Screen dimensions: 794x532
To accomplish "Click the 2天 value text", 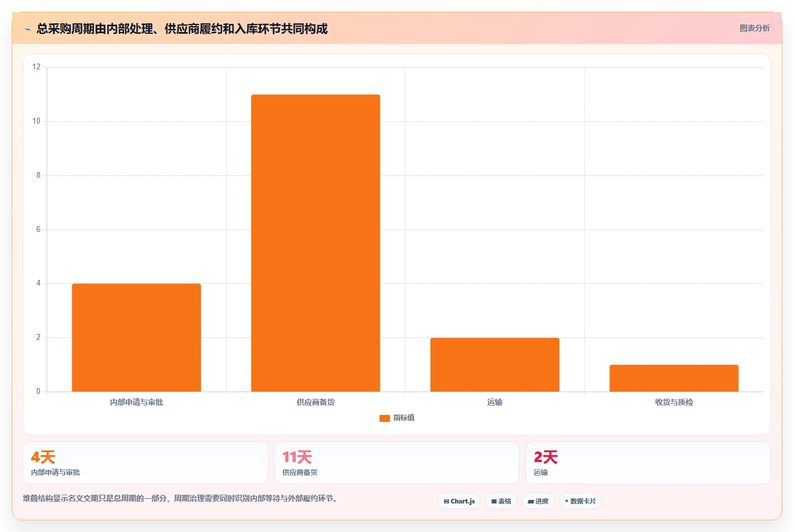I will coord(546,457).
